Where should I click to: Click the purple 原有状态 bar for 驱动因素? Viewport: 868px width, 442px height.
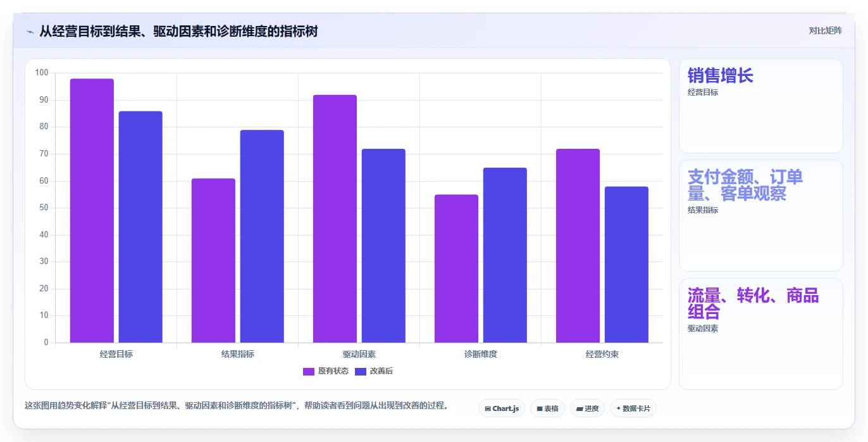[x=335, y=218]
